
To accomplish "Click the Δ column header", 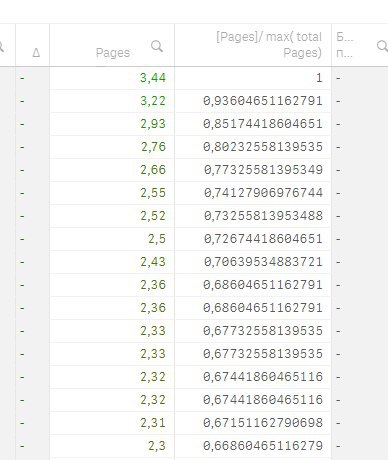I will coord(36,53).
